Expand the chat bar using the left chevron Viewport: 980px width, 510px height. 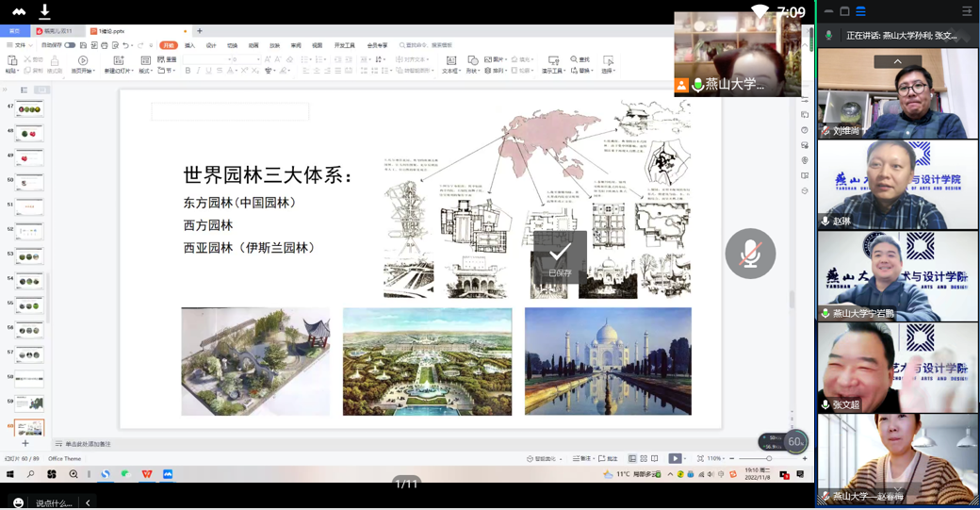(x=88, y=502)
